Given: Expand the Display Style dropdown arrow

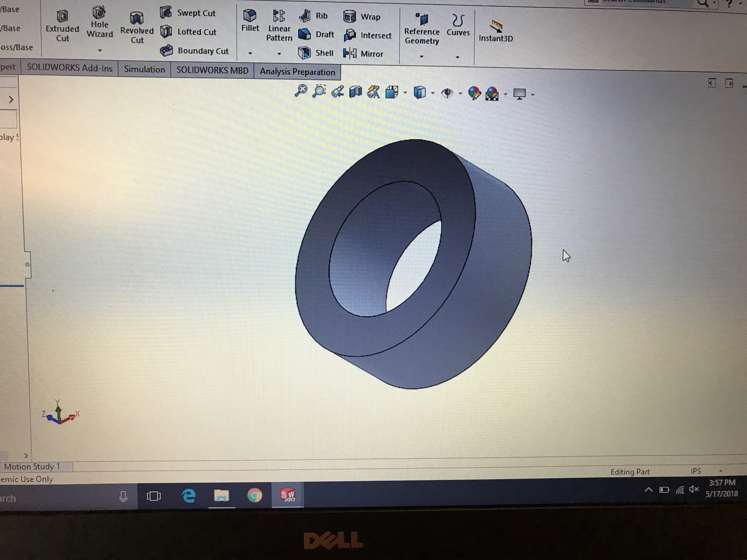Looking at the screenshot, I should pos(433,93).
